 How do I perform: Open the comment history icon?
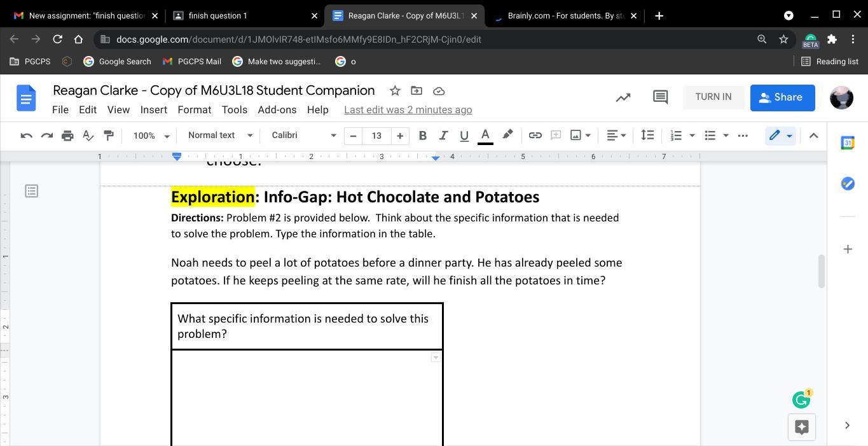point(660,97)
